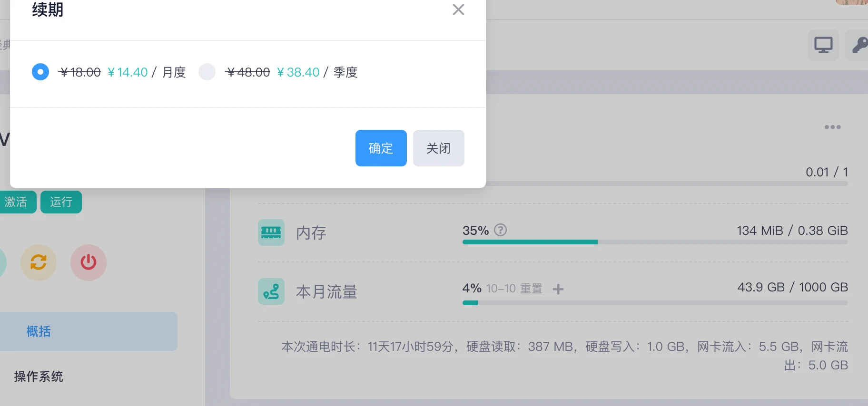Click the 激活 status badge
Image resolution: width=868 pixels, height=406 pixels.
tap(18, 202)
